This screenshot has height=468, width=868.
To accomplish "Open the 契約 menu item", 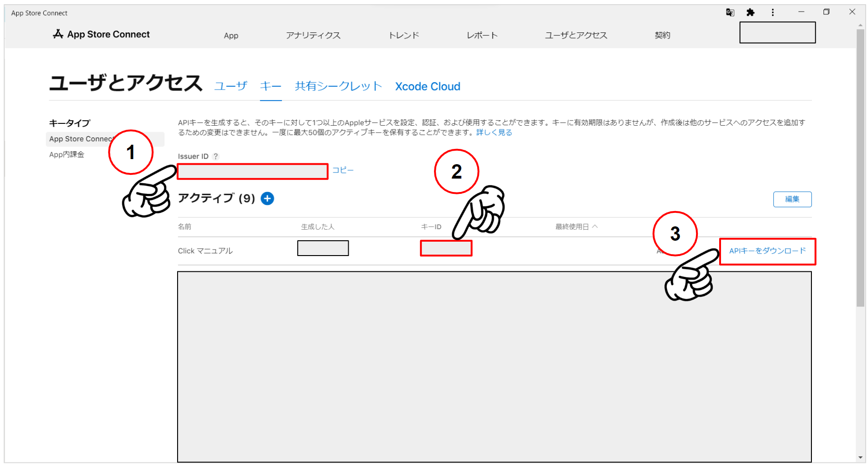I will coord(663,35).
